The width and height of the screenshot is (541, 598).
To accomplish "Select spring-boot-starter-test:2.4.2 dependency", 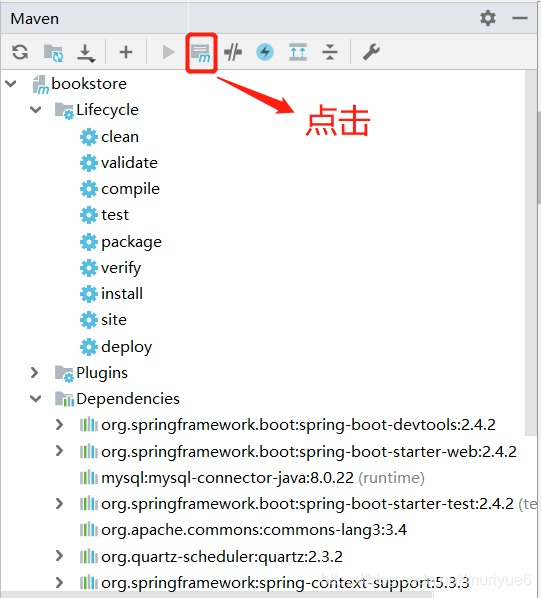I will [x=307, y=504].
